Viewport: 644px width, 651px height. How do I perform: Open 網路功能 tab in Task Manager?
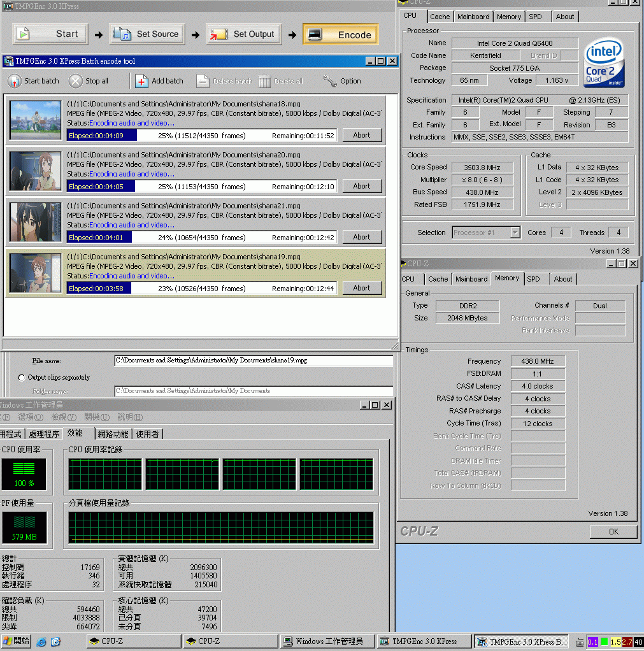pyautogui.click(x=113, y=434)
